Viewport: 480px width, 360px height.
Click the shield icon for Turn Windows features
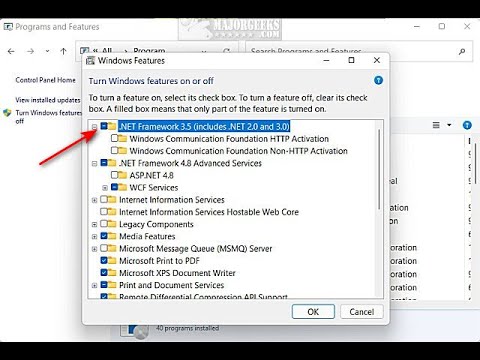click(7, 113)
